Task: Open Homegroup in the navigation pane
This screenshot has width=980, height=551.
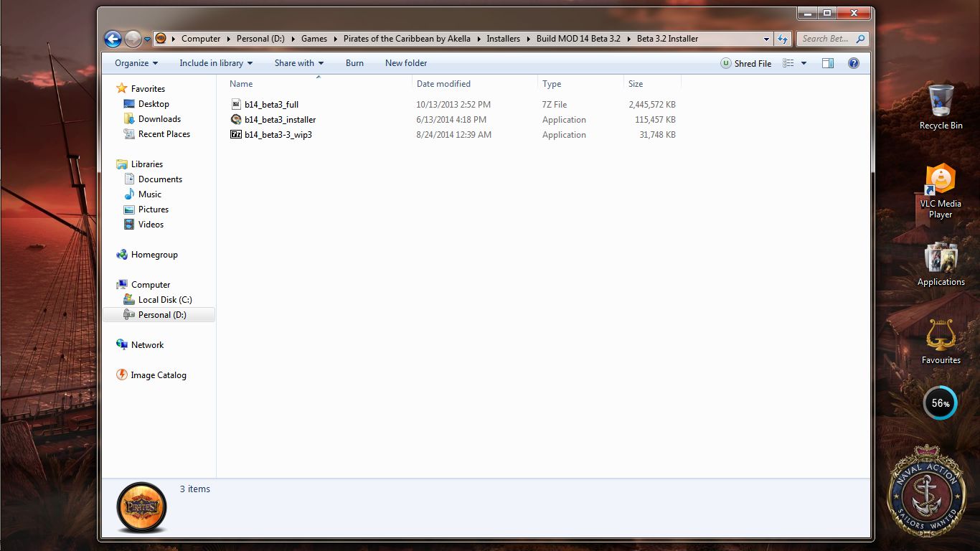Action: coord(154,255)
